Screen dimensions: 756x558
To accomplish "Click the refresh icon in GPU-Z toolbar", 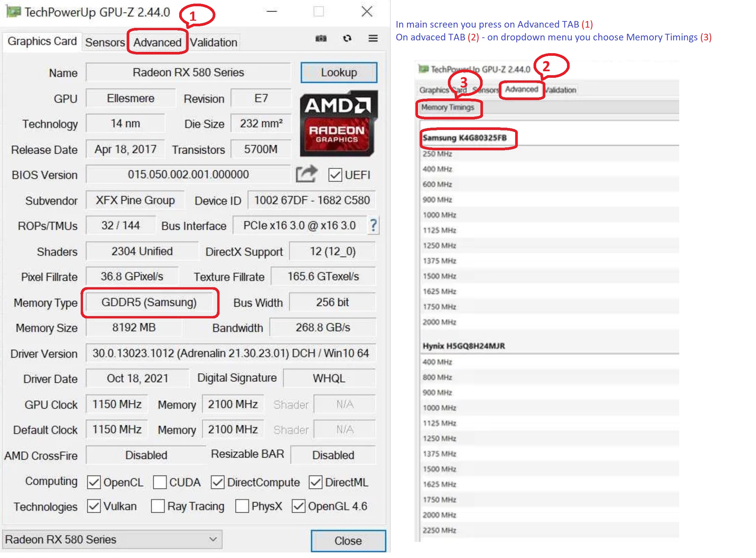I will 347,38.
